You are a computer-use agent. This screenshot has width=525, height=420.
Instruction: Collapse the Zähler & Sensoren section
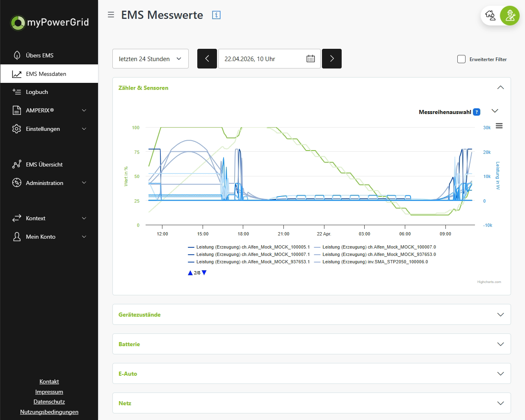pyautogui.click(x=500, y=87)
